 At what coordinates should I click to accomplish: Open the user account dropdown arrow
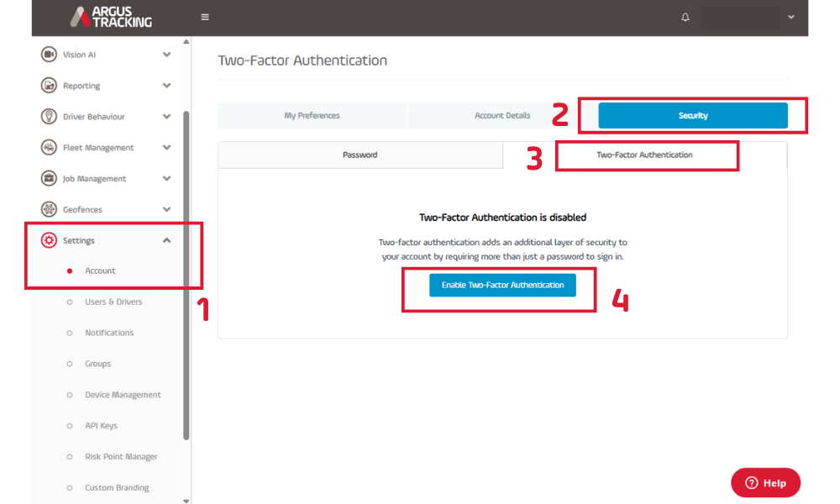tap(790, 17)
